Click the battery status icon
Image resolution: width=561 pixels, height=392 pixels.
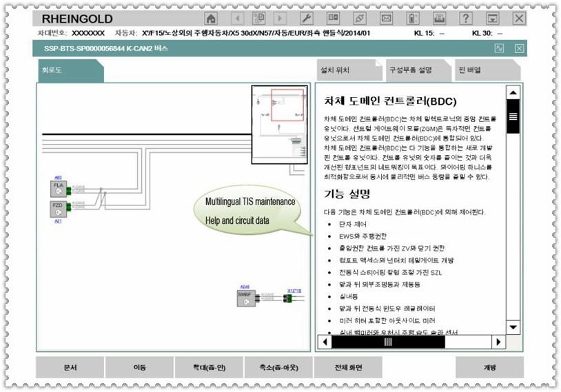[413, 19]
